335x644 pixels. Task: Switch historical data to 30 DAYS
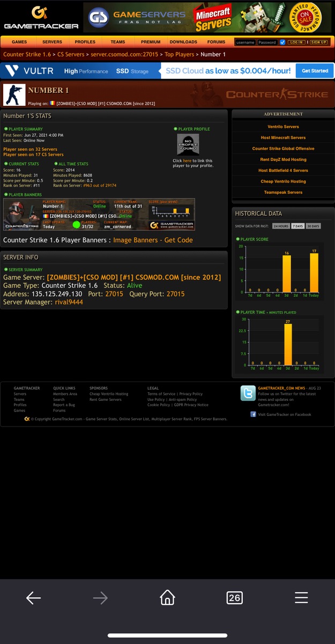click(313, 226)
